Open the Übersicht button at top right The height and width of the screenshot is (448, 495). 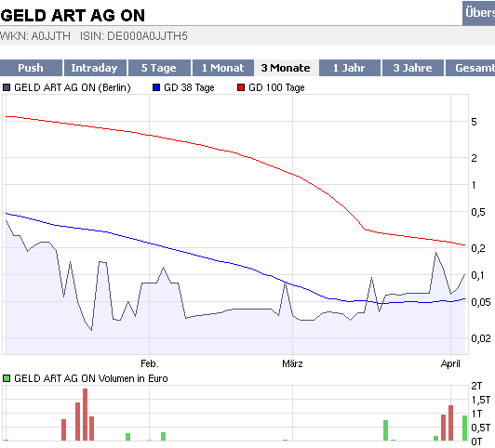click(479, 13)
